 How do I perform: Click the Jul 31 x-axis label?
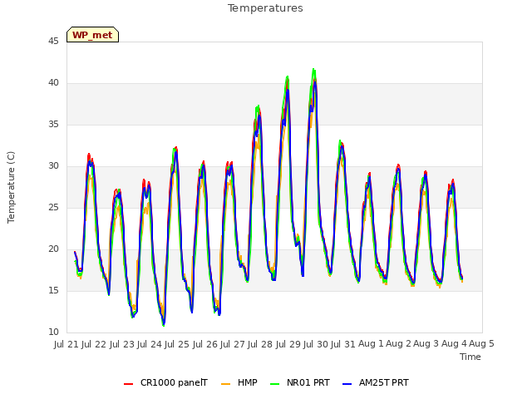coord(343,344)
